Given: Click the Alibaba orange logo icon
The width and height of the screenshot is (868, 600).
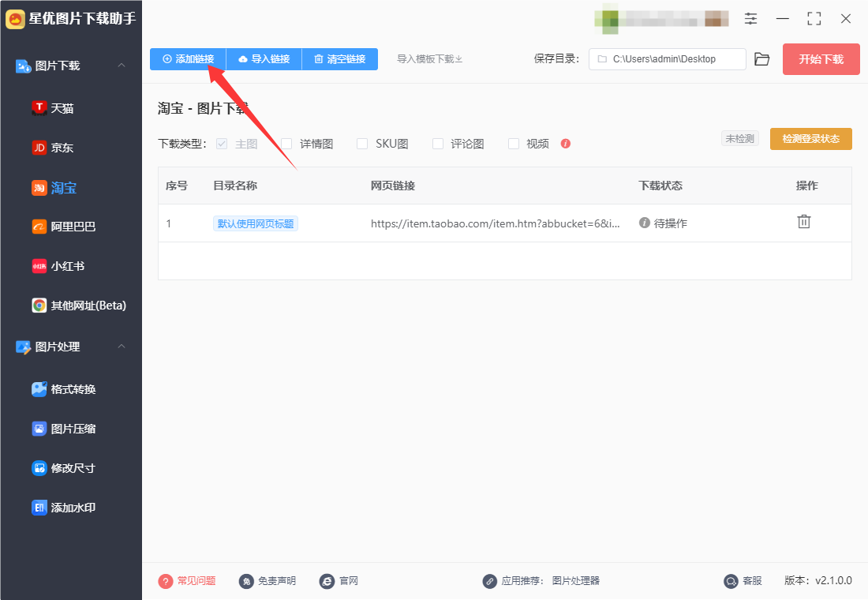Looking at the screenshot, I should click(x=39, y=227).
